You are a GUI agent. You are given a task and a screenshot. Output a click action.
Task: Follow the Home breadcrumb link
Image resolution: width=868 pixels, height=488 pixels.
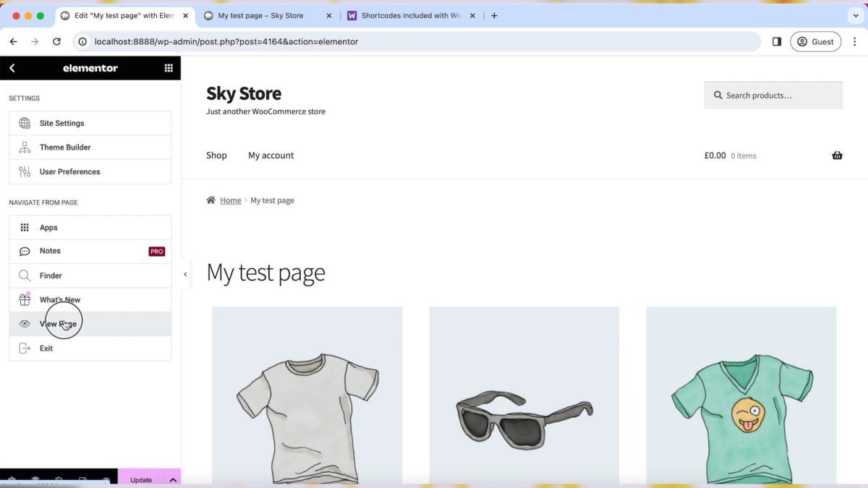[231, 200]
